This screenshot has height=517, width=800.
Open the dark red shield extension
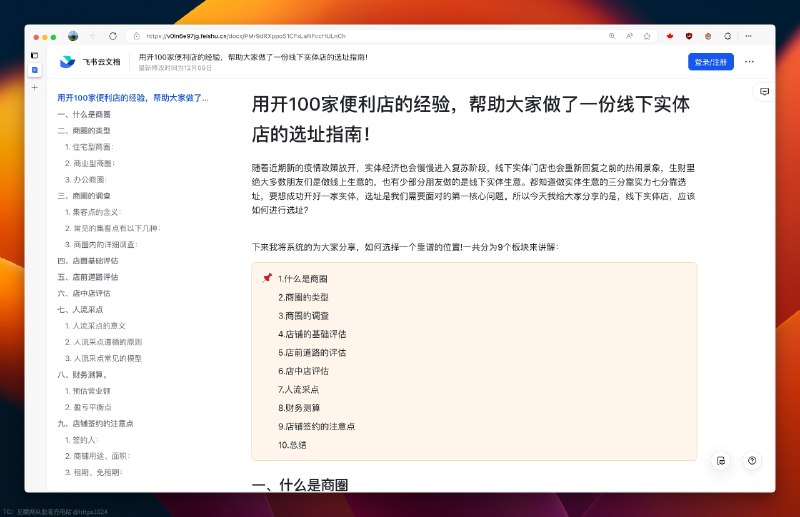point(689,36)
